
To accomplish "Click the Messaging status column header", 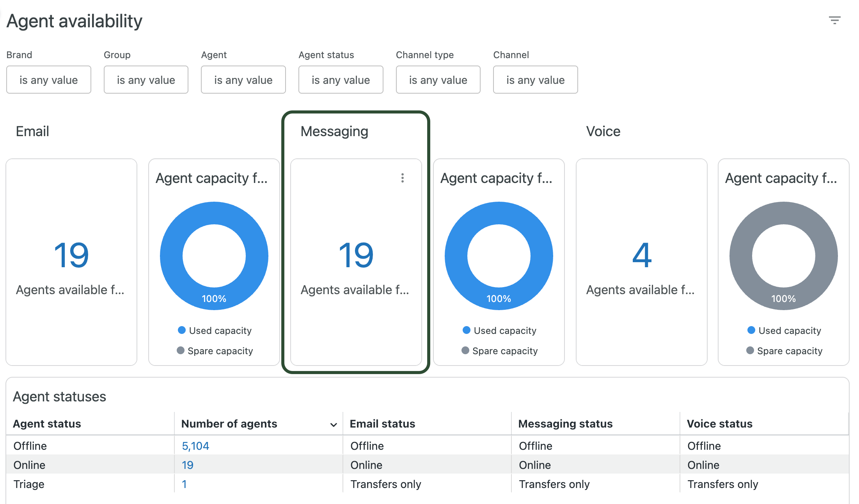I will 565,424.
